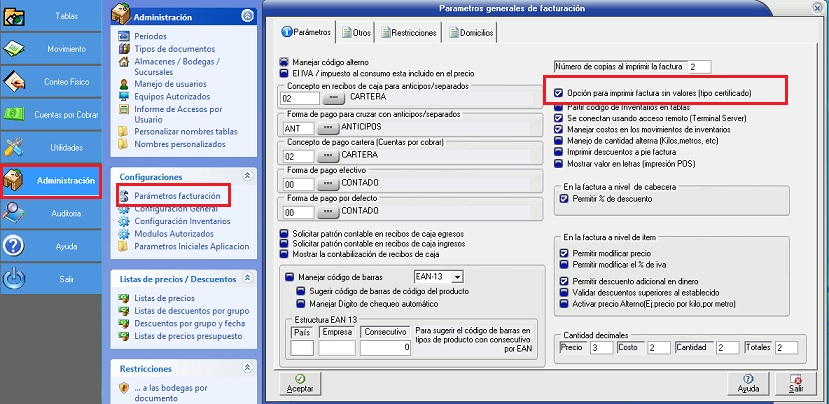Click the Utilidades tools icon
Screen dimensions: 829x404
click(x=17, y=147)
